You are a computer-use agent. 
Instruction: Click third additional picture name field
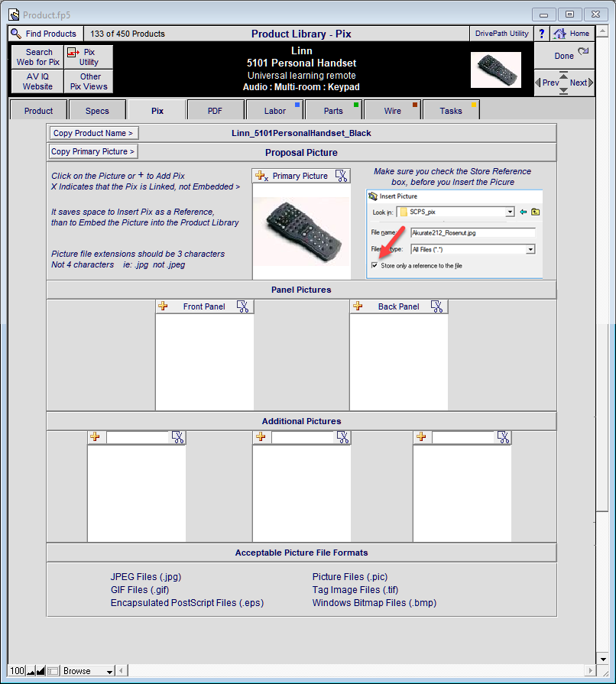(x=463, y=437)
